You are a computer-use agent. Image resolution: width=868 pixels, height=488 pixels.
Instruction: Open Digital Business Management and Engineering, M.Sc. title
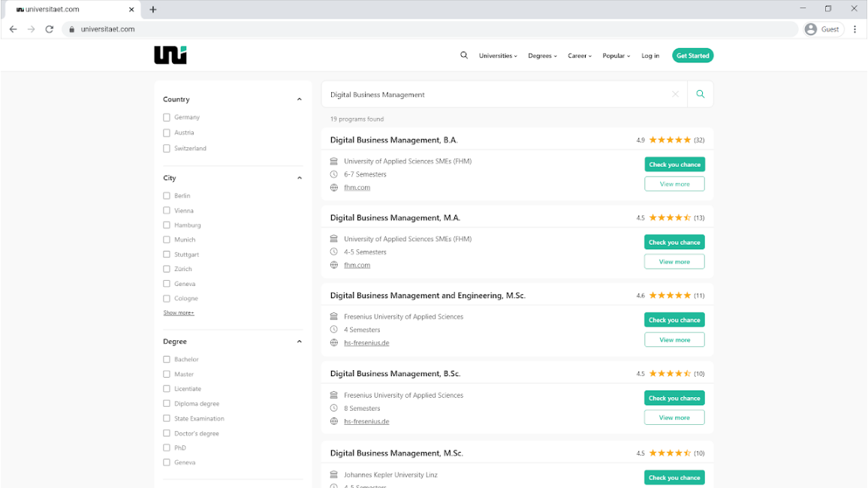pos(427,296)
